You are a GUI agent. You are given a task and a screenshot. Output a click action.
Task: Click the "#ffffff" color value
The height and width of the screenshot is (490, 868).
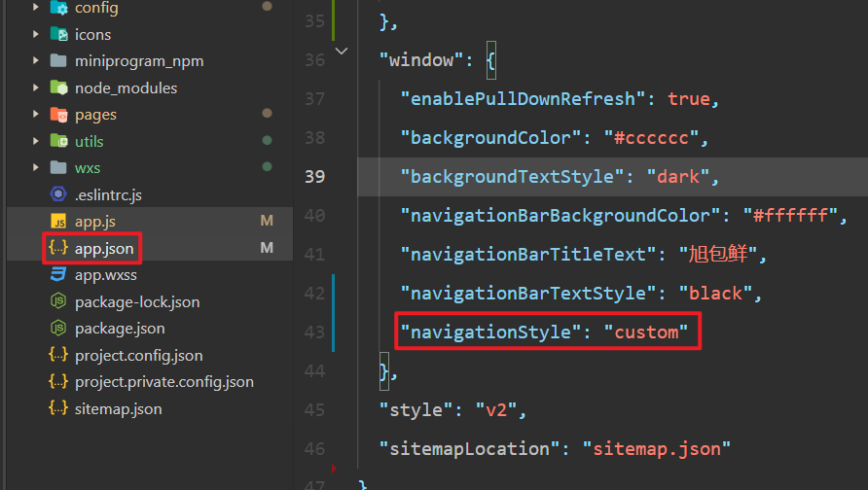[790, 215]
